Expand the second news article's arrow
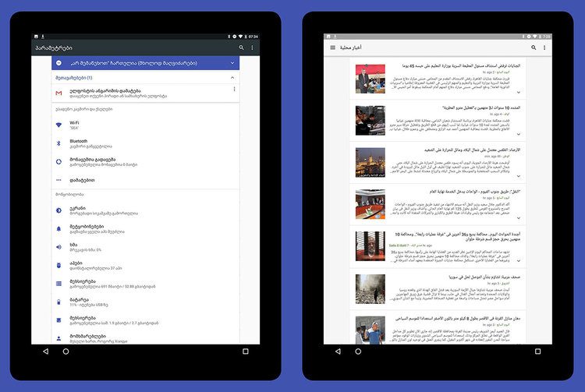The height and width of the screenshot is (392, 585). pyautogui.click(x=519, y=134)
